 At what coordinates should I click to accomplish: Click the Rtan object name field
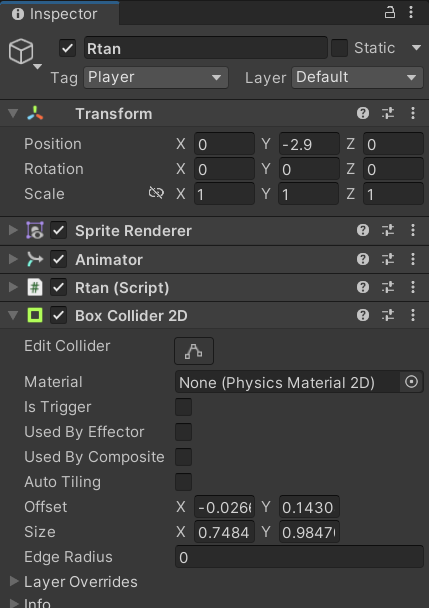pos(206,48)
